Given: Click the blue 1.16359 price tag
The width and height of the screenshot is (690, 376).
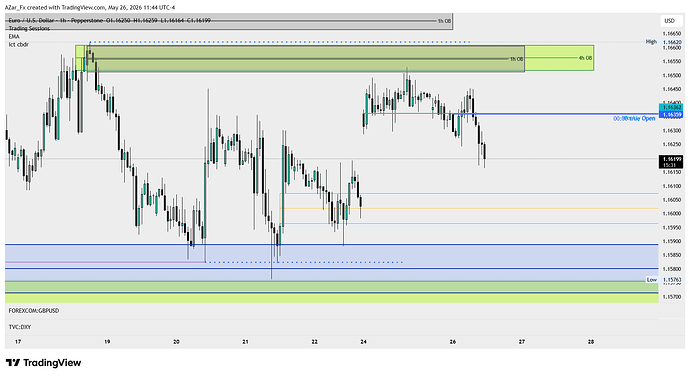Looking at the screenshot, I should (671, 114).
